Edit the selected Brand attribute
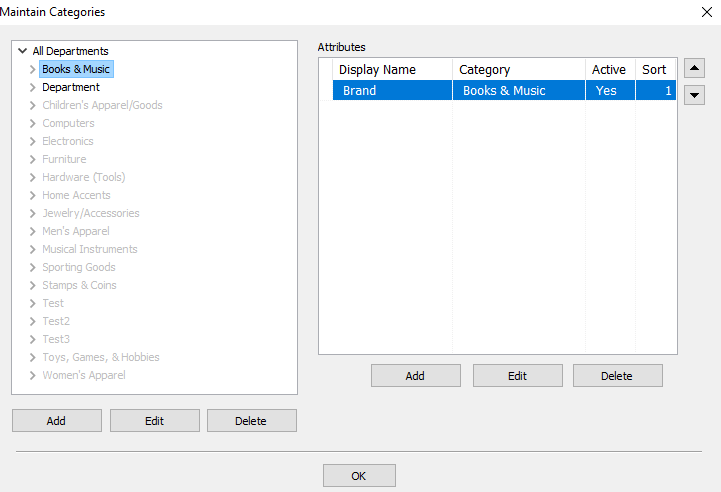This screenshot has width=721, height=492. click(518, 376)
